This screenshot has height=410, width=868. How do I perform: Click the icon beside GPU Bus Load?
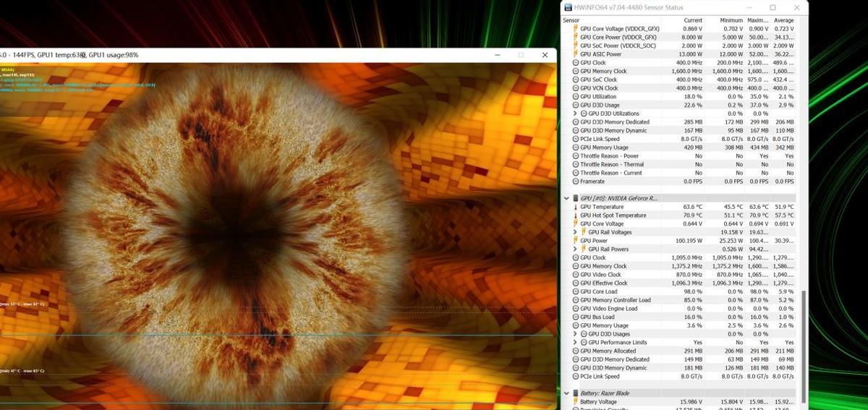576,317
